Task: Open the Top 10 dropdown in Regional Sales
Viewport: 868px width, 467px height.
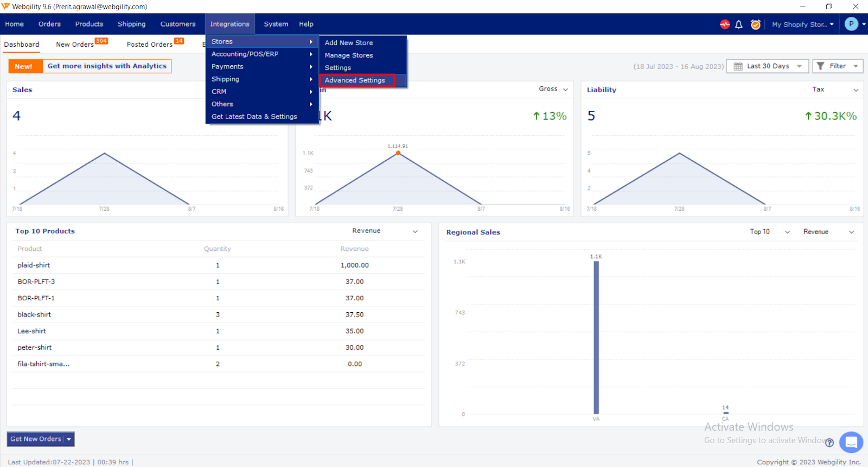Action: 770,232
